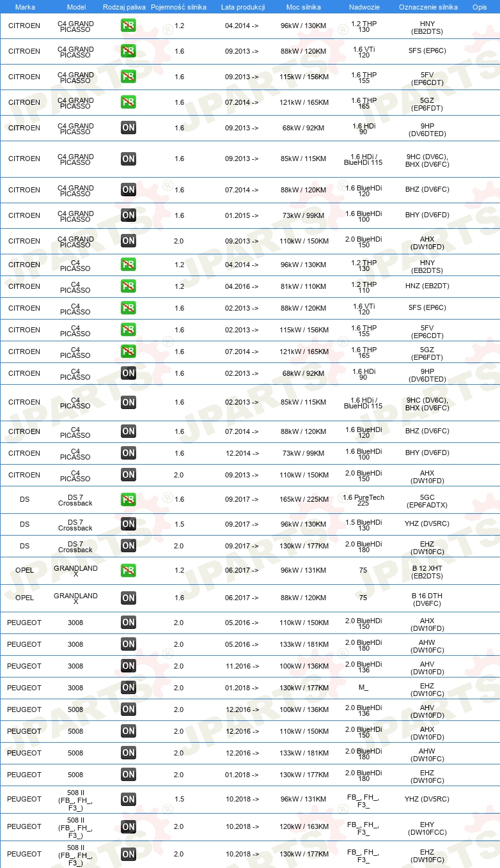Select engine code B 16 DTH (DV6FC)
The width and height of the screenshot is (500, 868).
428,600
